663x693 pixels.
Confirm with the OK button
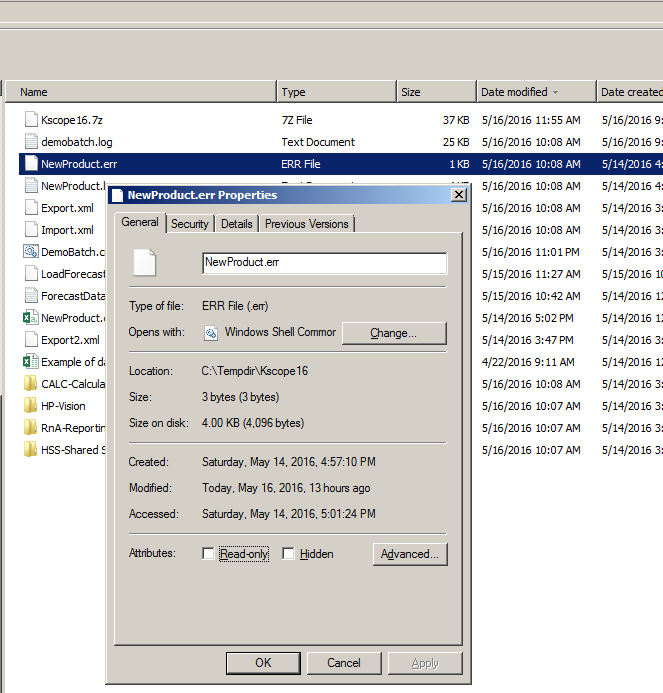pos(263,663)
